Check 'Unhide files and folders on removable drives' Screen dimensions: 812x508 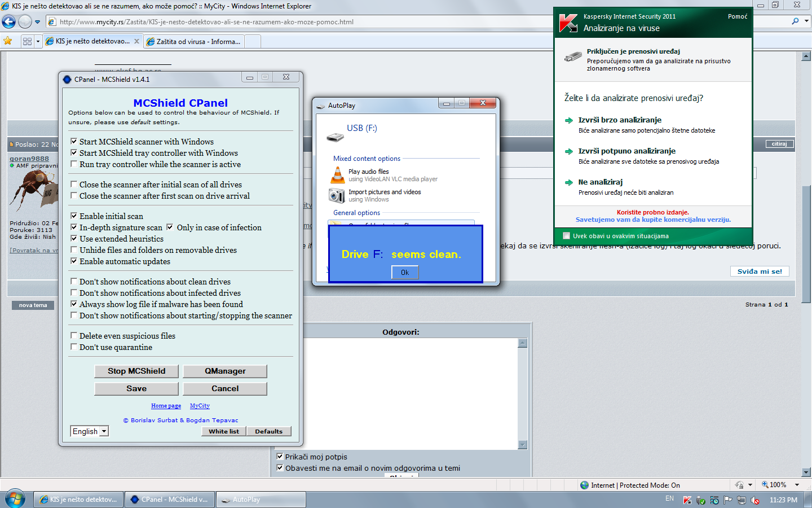[74, 250]
